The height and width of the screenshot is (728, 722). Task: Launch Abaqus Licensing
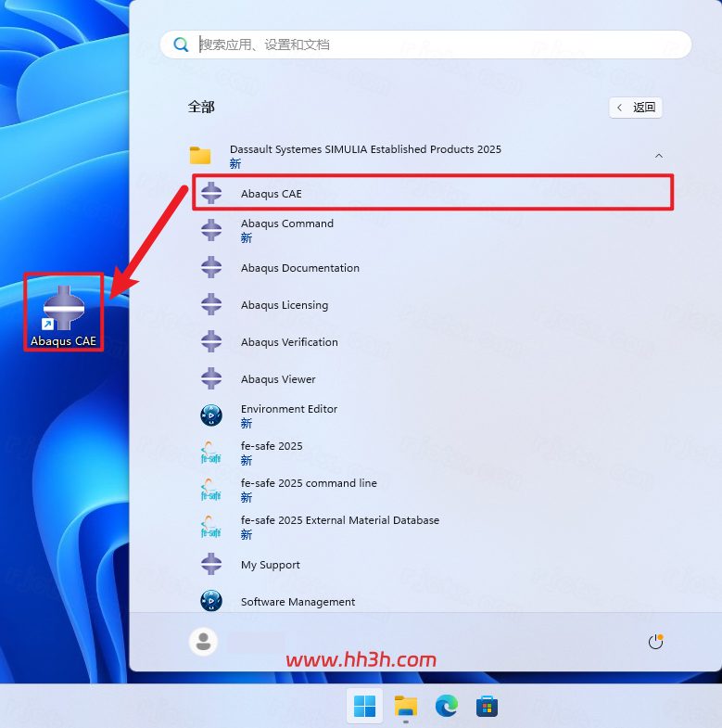(433, 304)
